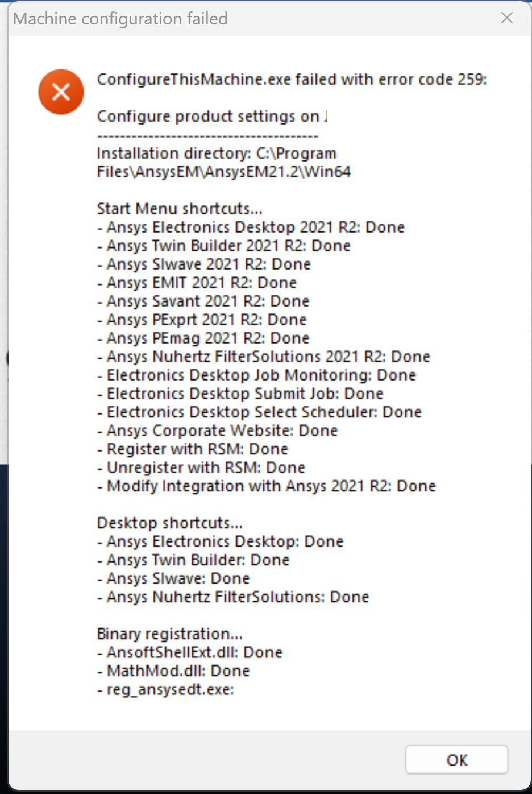Click 'Ansys Twin Builder: Done' desktop shortcut line
Image resolution: width=532 pixels, height=794 pixels.
[x=193, y=560]
